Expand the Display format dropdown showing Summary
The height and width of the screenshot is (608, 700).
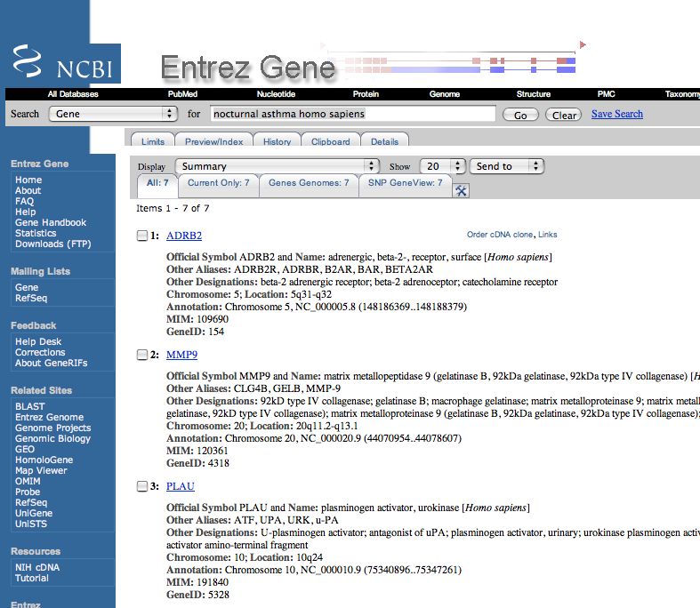pyautogui.click(x=278, y=166)
